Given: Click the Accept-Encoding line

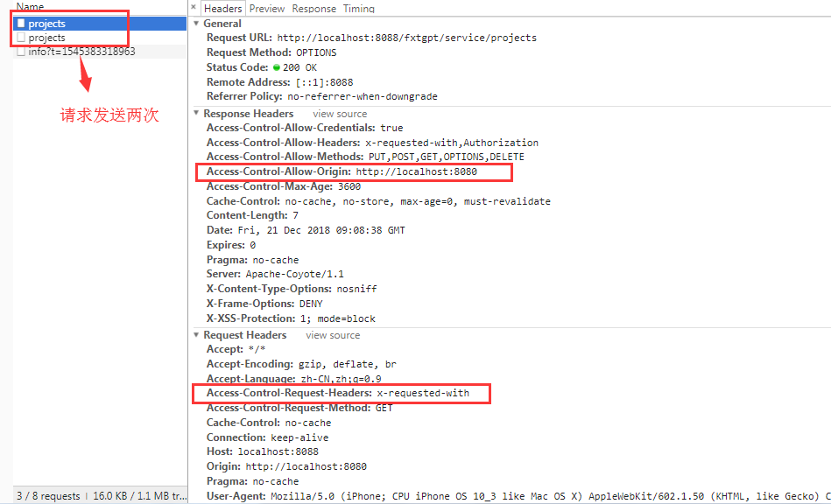Looking at the screenshot, I should click(301, 364).
